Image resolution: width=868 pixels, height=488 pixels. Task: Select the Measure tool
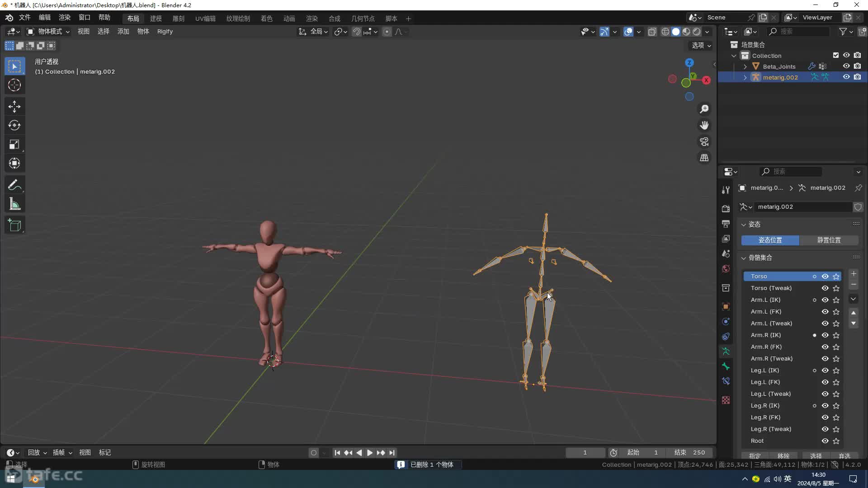[14, 204]
